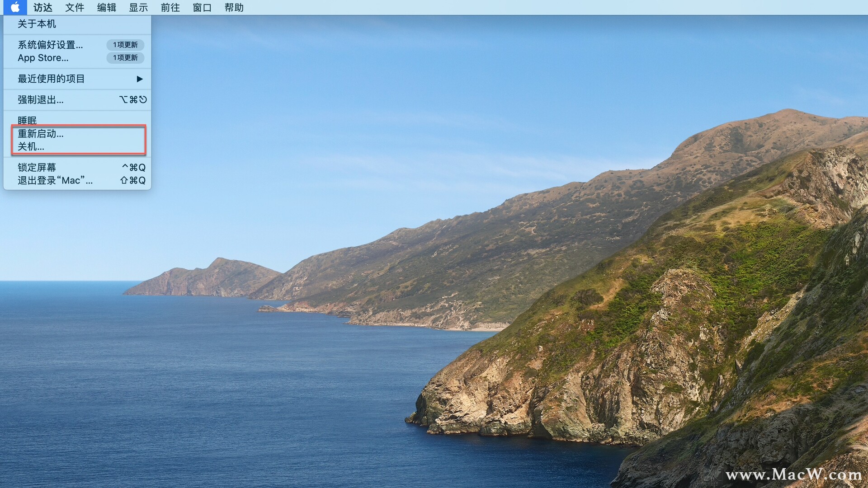Viewport: 868px width, 488px height.
Task: Open the 访达 menu in menu bar
Action: point(43,8)
